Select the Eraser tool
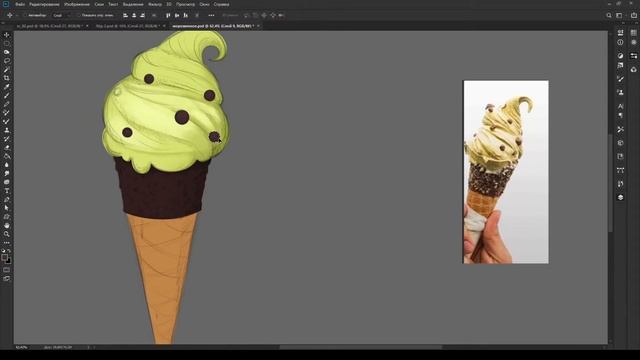This screenshot has height=360, width=640. click(7, 147)
